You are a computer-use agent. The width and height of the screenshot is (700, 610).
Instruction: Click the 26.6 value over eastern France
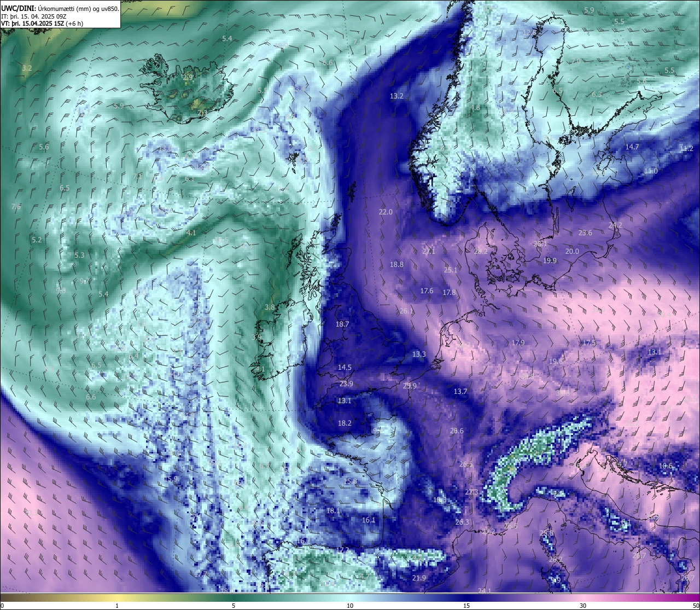coord(457,431)
